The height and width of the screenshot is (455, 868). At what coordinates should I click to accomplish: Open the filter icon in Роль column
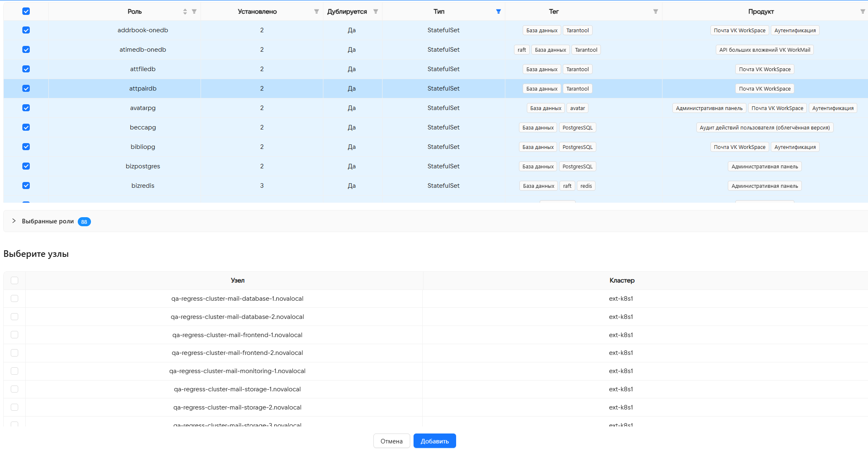tap(194, 12)
